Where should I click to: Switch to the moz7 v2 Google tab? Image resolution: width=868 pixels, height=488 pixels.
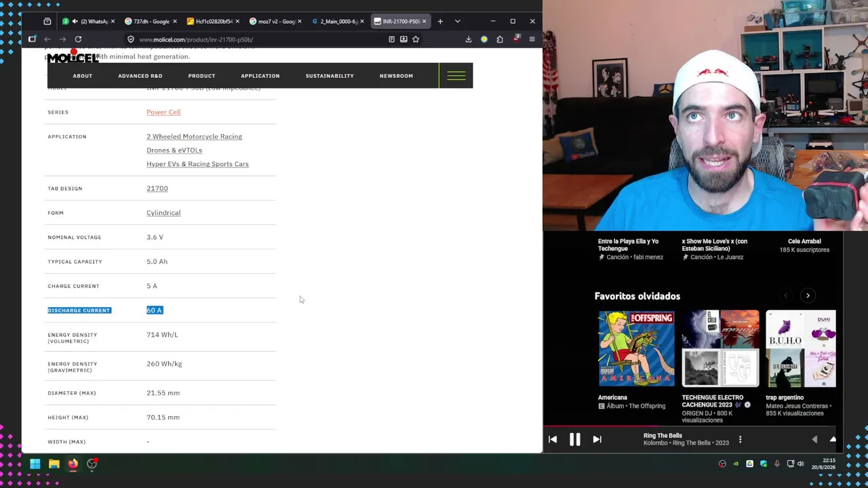click(x=273, y=21)
